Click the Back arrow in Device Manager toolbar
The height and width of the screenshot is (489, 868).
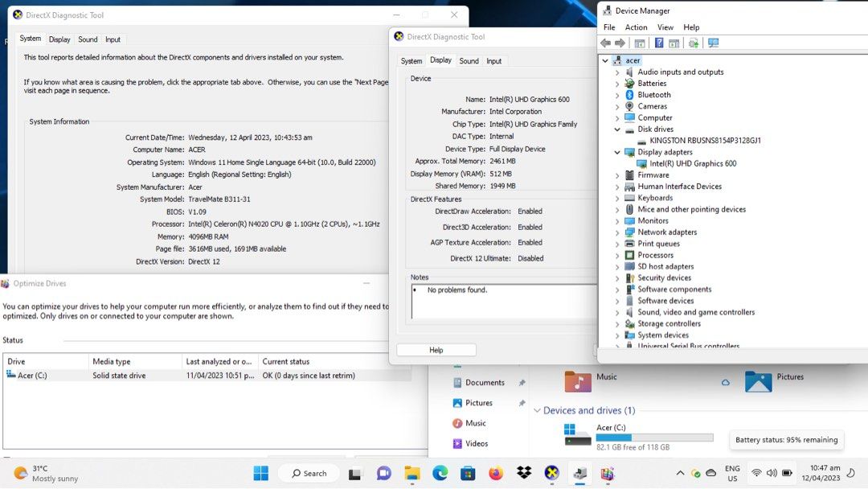[x=606, y=43]
